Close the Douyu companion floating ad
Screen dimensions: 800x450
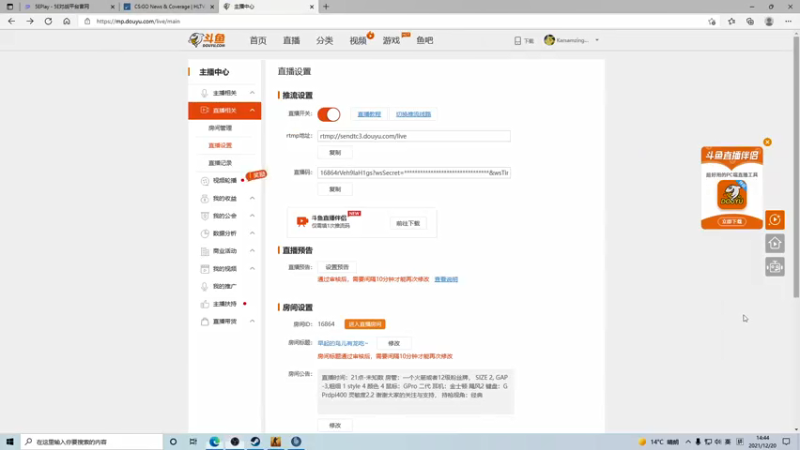[x=767, y=142]
